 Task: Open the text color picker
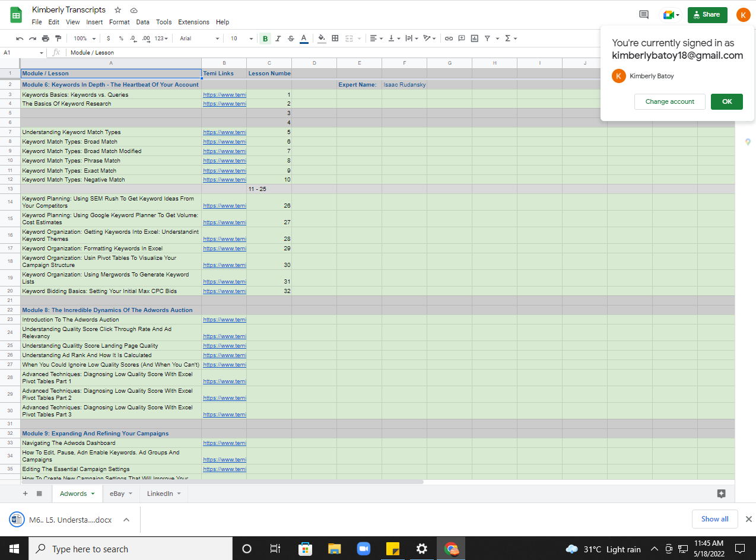coord(304,39)
